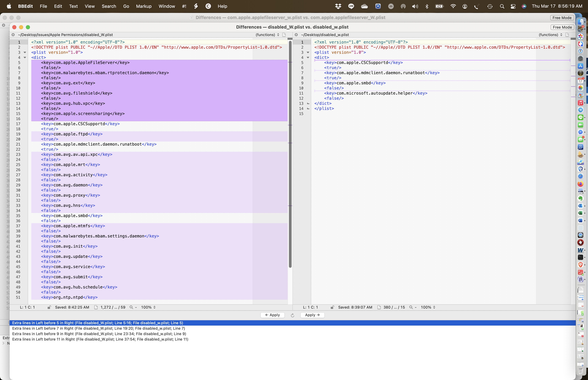Click the Bluetooth menu bar icon
Screen dimensions: 588x380
pyautogui.click(x=427, y=6)
